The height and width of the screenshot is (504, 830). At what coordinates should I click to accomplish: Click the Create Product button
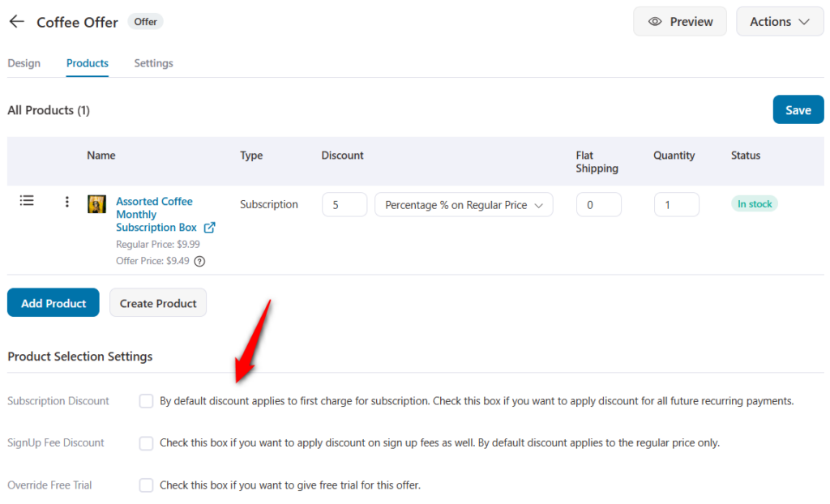point(158,303)
